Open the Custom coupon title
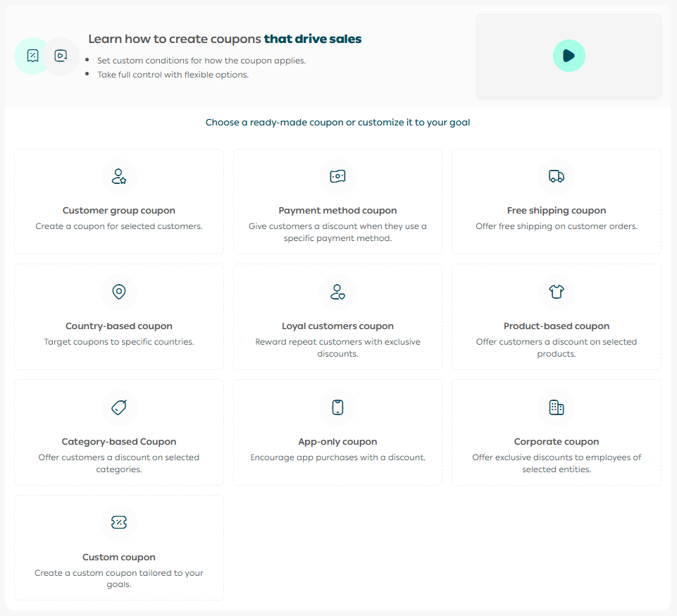Image resolution: width=677 pixels, height=616 pixels. 118,558
